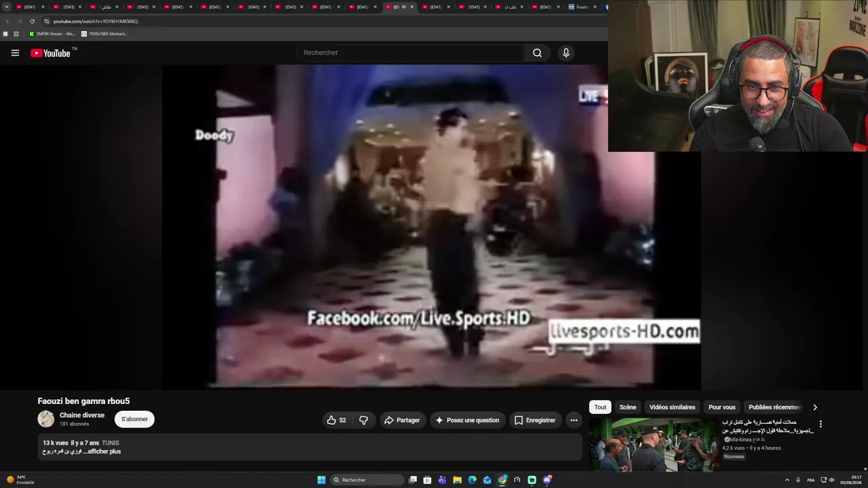Click the YouTube Rechercher search field
Viewport: 868px width, 488px height.
tap(410, 53)
